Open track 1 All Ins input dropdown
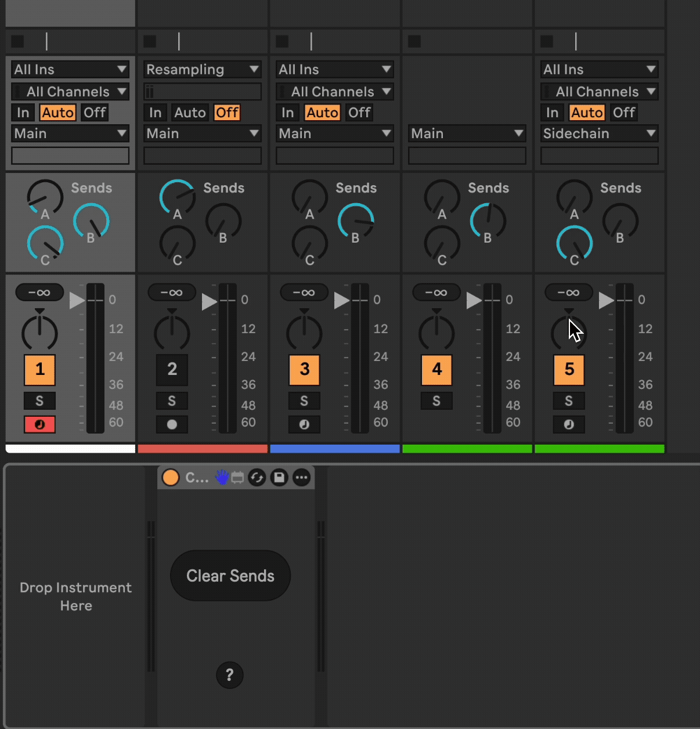 tap(70, 70)
